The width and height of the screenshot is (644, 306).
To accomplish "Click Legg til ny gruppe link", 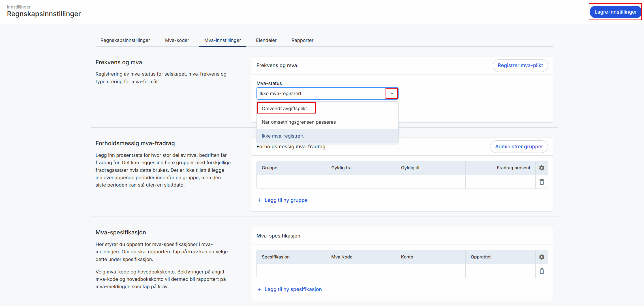I will [x=286, y=200].
